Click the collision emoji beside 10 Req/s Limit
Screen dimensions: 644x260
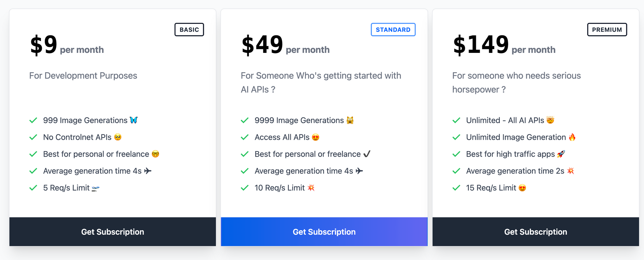click(x=311, y=188)
